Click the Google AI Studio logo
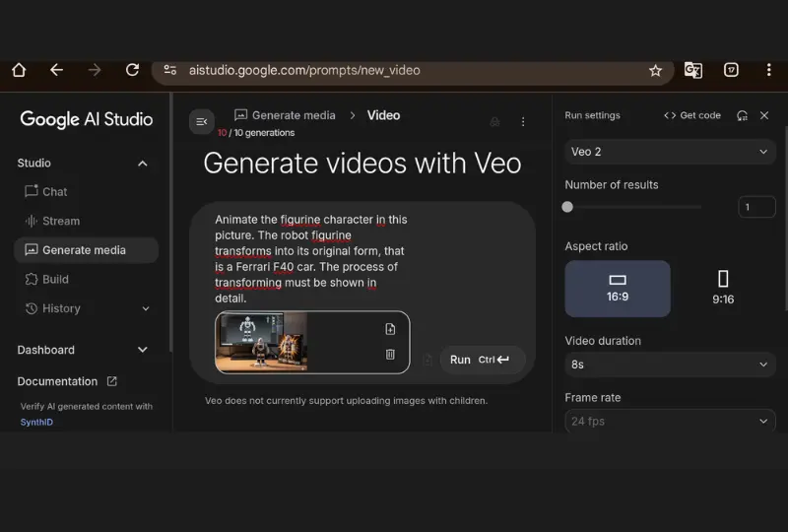 point(87,119)
